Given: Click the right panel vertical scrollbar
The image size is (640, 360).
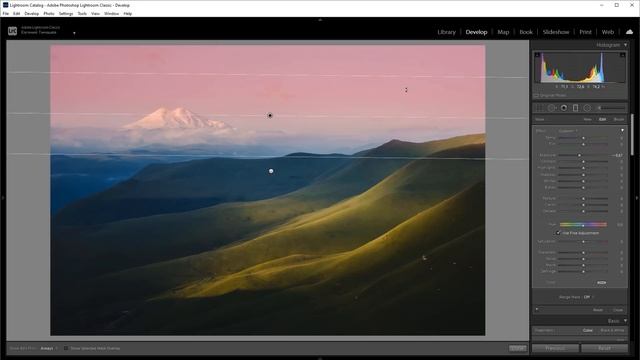Looking at the screenshot, I should pyautogui.click(x=631, y=135).
